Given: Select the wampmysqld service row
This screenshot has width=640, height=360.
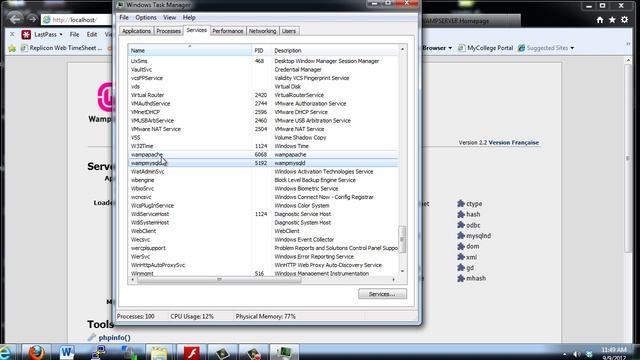Looking at the screenshot, I should tap(263, 163).
